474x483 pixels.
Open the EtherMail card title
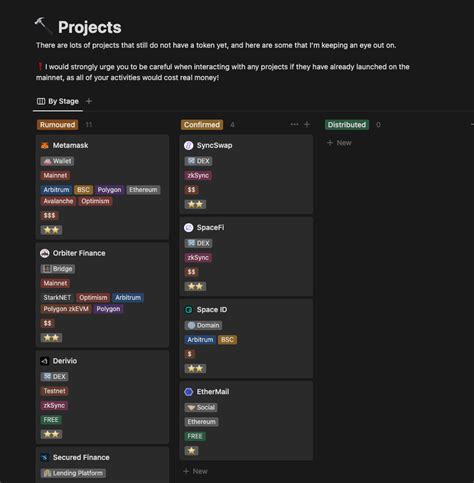tap(213, 392)
